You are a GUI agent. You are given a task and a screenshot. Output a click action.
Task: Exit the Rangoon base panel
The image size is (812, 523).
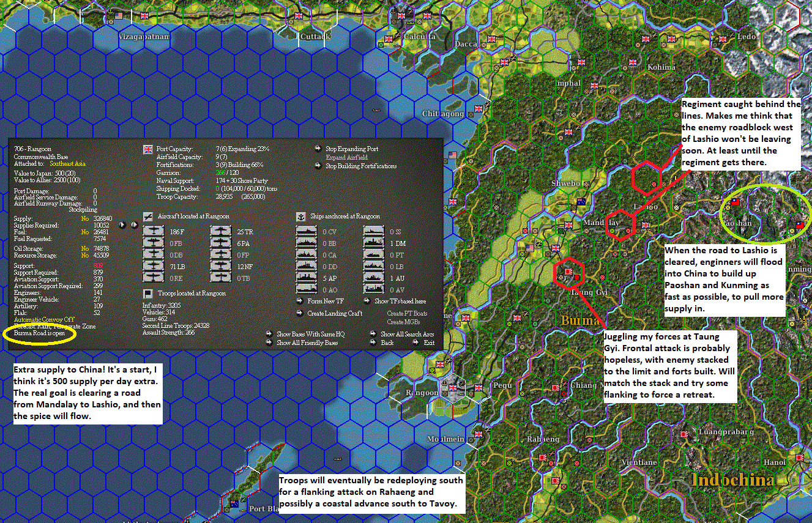429,343
